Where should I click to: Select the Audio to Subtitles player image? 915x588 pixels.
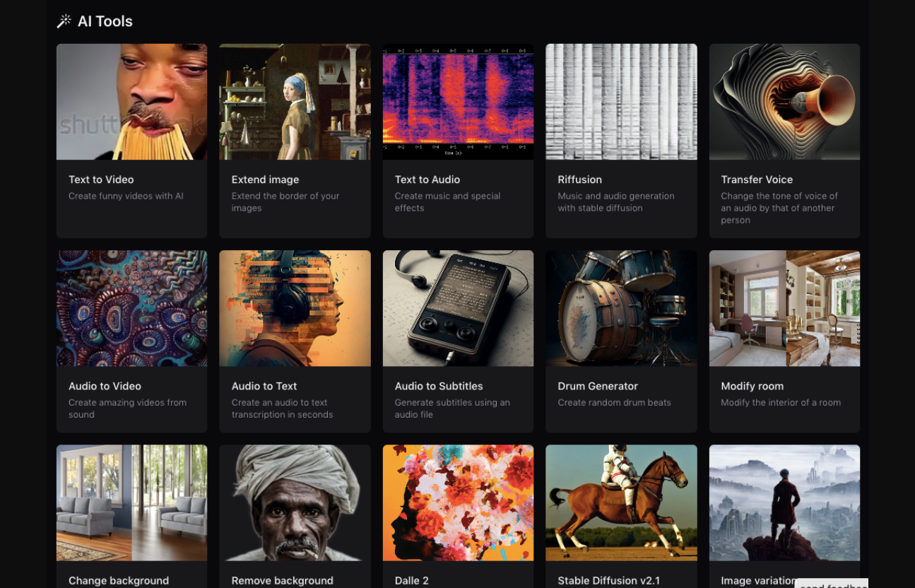click(458, 308)
